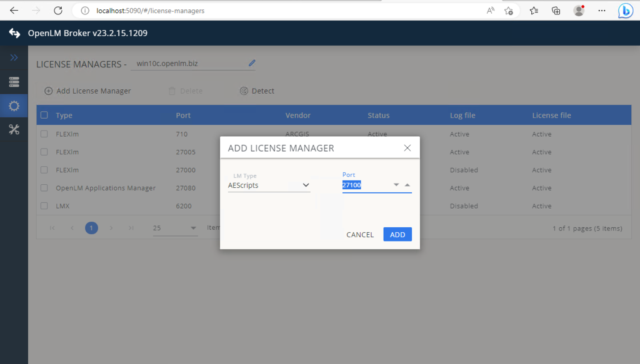Select the gear Settings icon in sidebar

(13, 106)
